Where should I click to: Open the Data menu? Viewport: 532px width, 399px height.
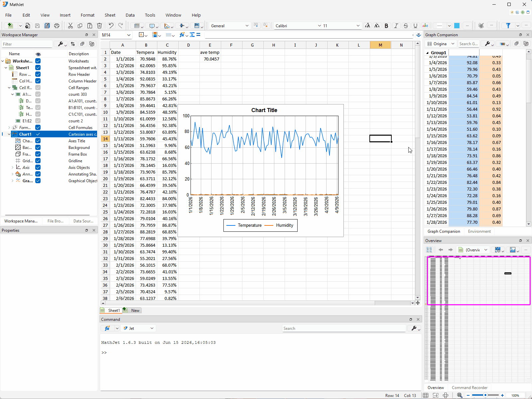(130, 15)
